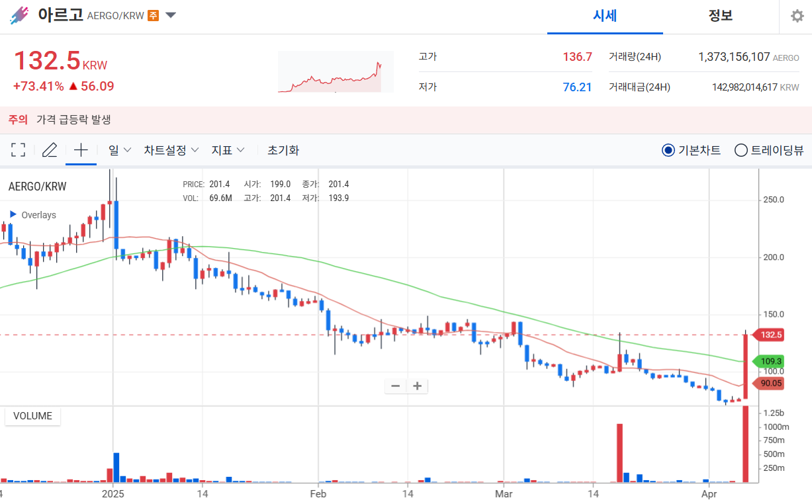Image resolution: width=812 pixels, height=504 pixels.
Task: Click the Mar date label on the time axis
Action: [x=503, y=493]
